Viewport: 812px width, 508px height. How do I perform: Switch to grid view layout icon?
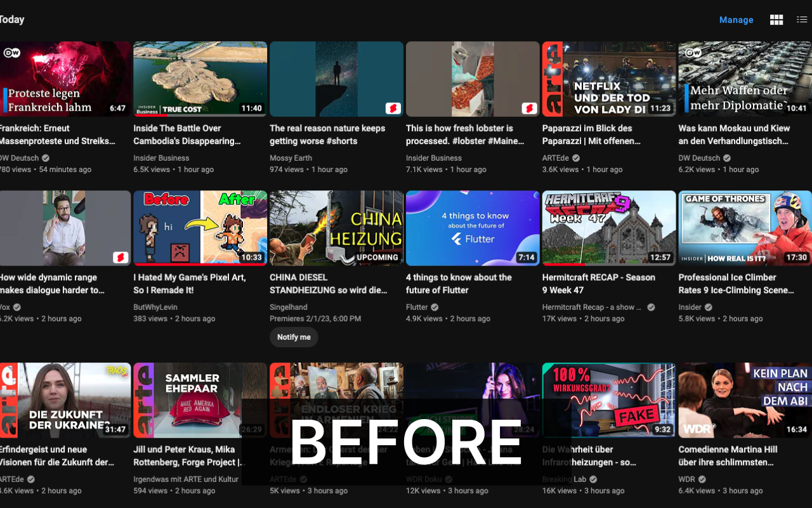pos(776,20)
